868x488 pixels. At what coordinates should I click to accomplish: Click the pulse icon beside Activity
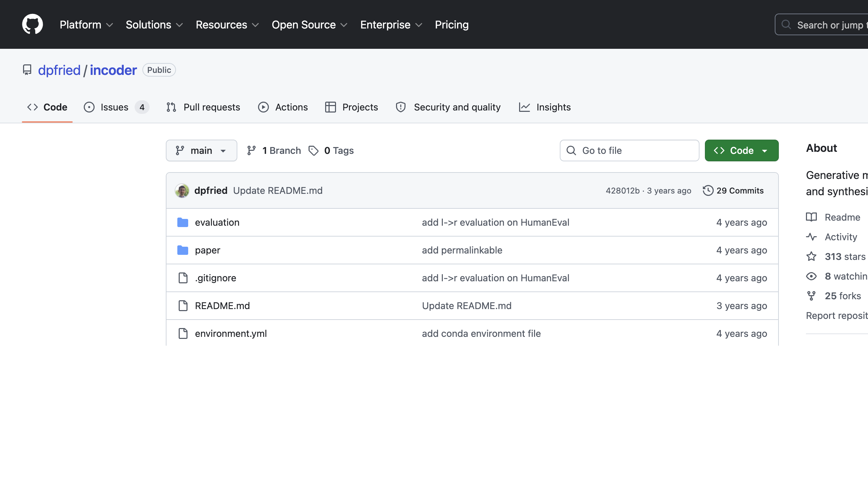coord(811,237)
